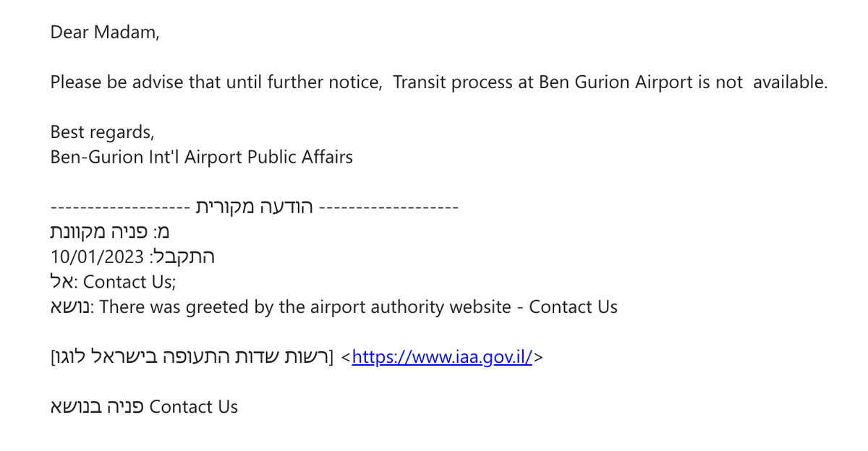Click the Hebrew "אל" recipient label

tap(61, 282)
